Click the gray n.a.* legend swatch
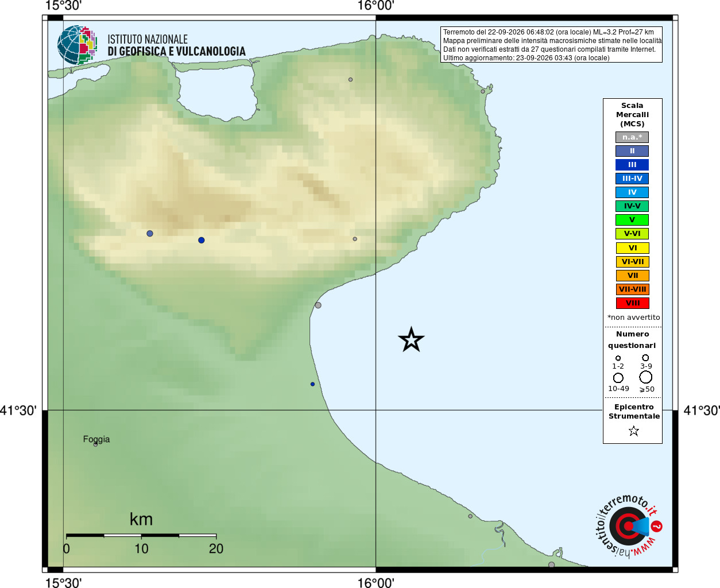This screenshot has height=588, width=720. coord(632,137)
